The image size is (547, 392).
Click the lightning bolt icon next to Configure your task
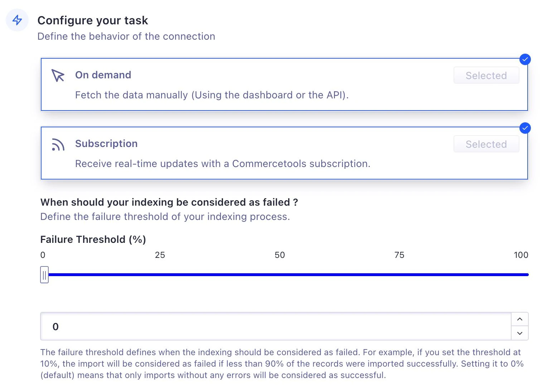[x=17, y=20]
